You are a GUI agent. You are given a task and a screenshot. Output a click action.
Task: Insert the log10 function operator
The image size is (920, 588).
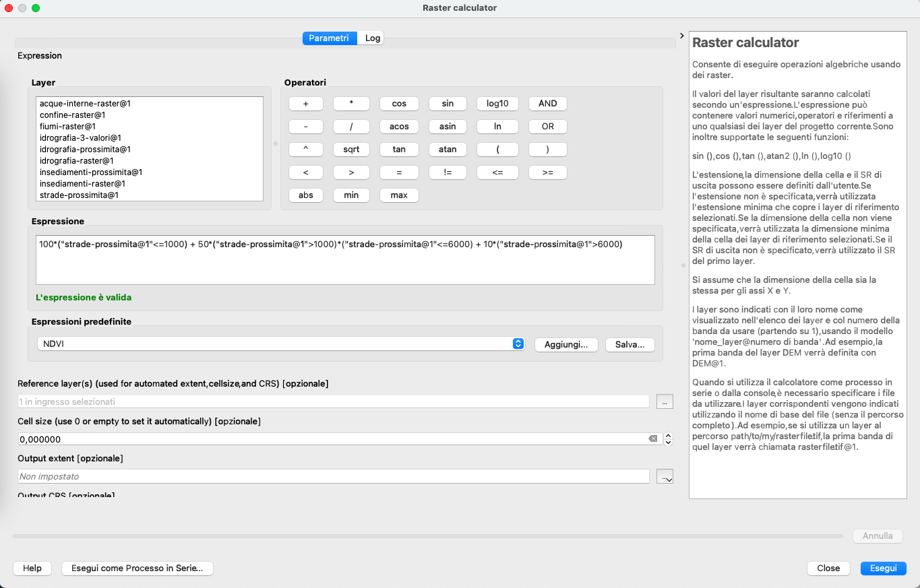497,104
